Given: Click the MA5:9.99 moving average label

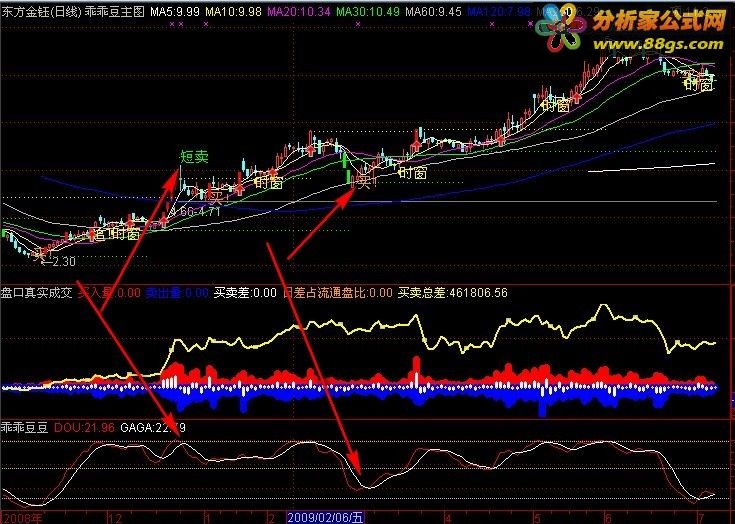Looking at the screenshot, I should 175,12.
